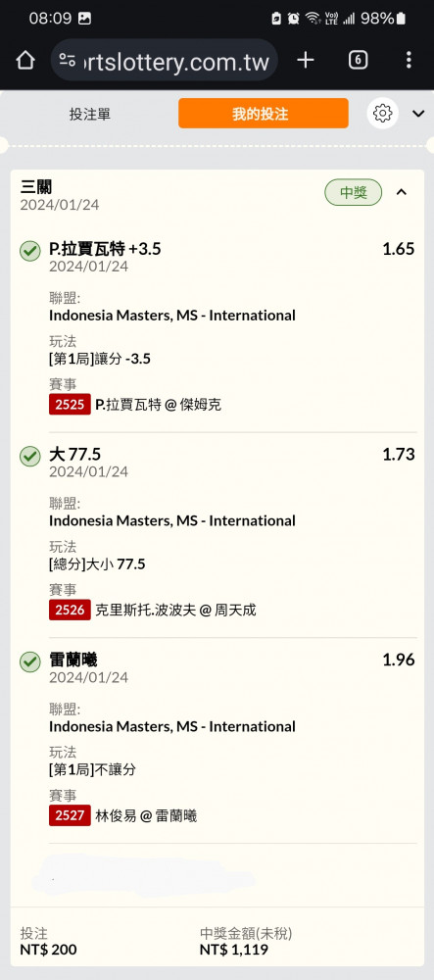Tap the browser home icon

click(x=24, y=61)
